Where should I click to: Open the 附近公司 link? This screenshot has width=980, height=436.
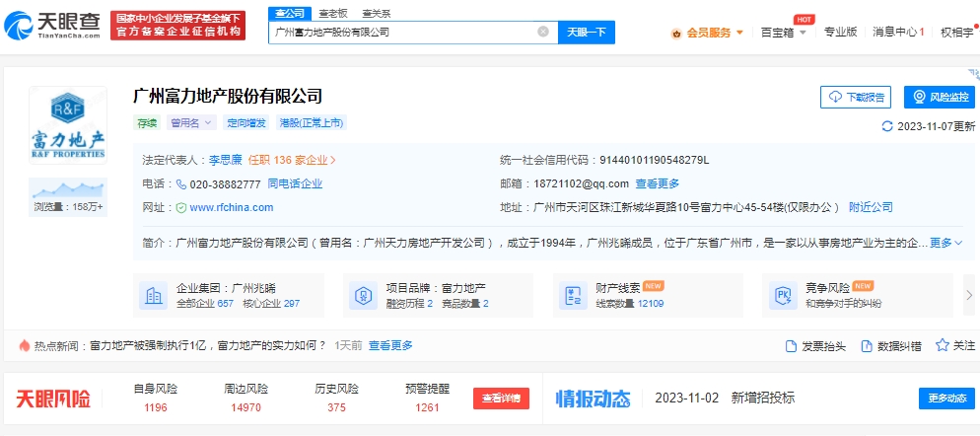[871, 208]
